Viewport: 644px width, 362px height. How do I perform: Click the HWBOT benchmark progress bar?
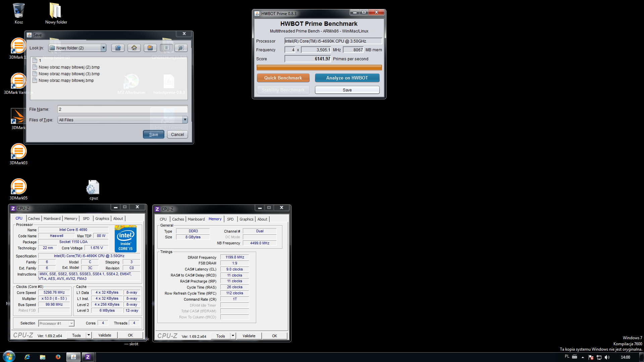pyautogui.click(x=319, y=67)
